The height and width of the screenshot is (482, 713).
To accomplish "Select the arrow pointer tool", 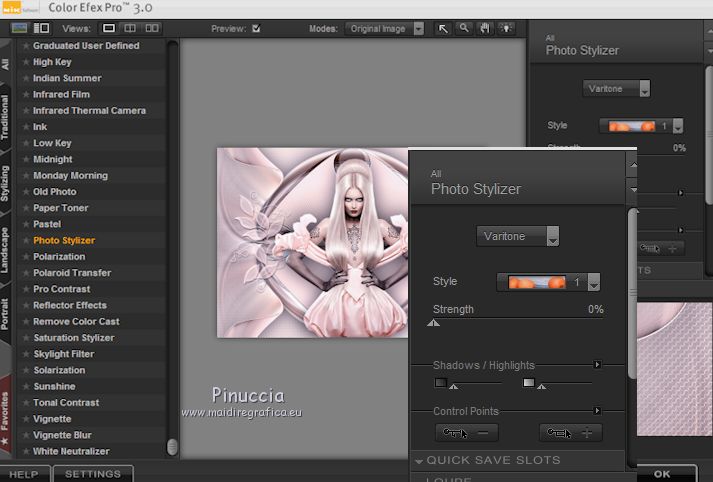I will click(x=444, y=29).
